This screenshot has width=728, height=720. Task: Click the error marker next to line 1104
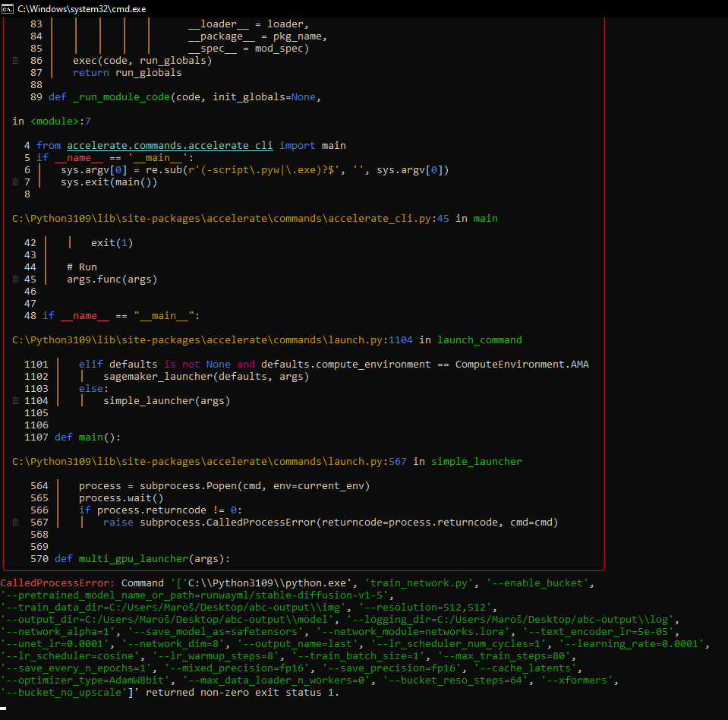pos(17,400)
